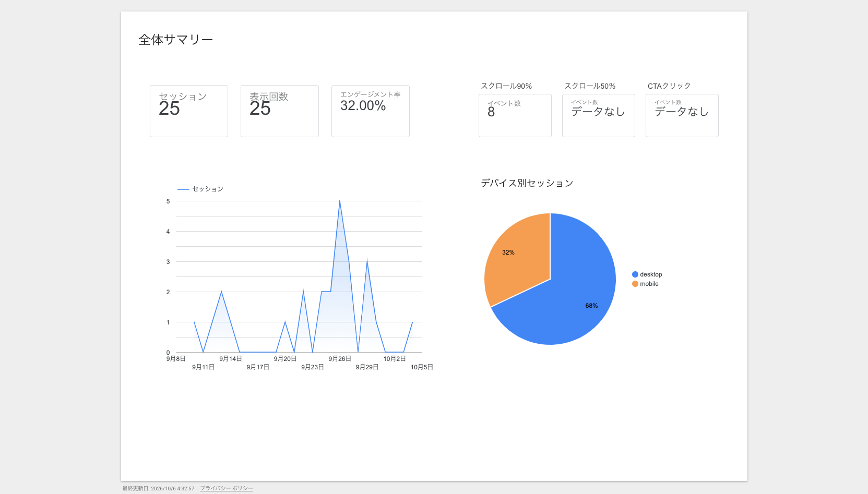Click the デバイス別セッション chart title

527,183
